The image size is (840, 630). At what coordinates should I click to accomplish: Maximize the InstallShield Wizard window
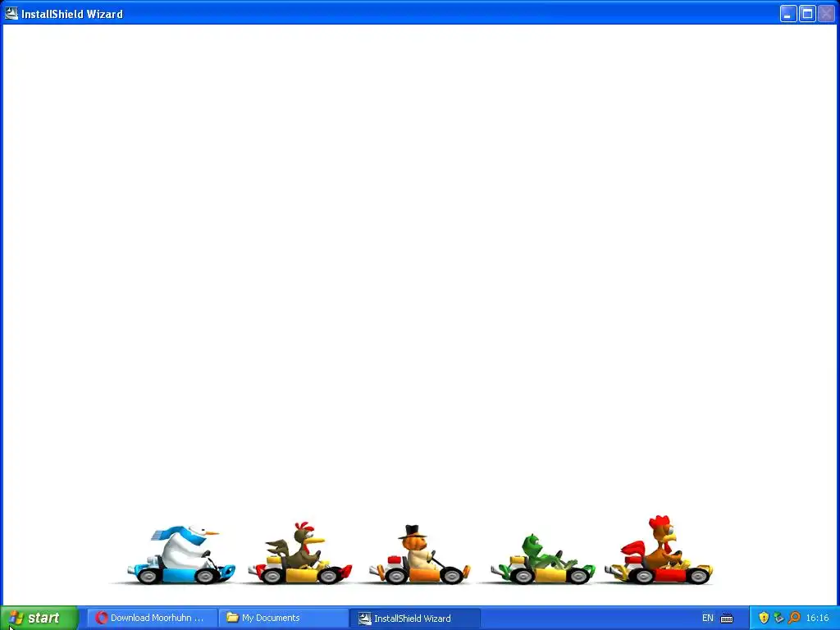[x=807, y=13]
